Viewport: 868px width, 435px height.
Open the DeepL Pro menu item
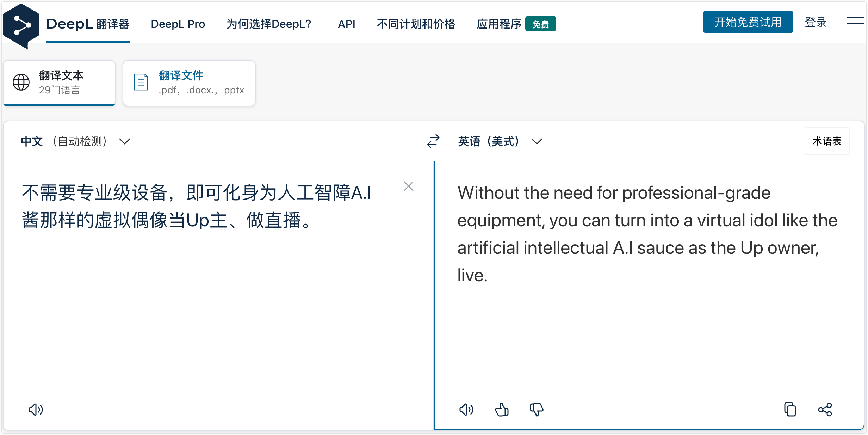pos(178,24)
